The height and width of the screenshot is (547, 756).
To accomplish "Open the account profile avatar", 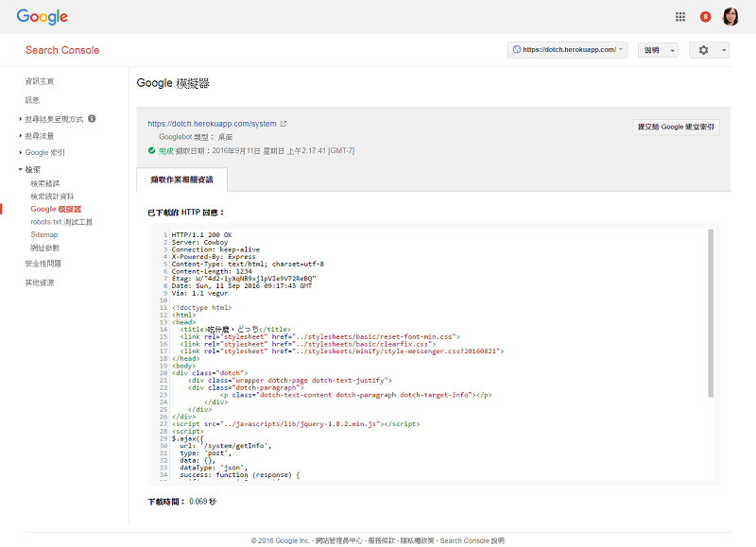I will [x=730, y=17].
